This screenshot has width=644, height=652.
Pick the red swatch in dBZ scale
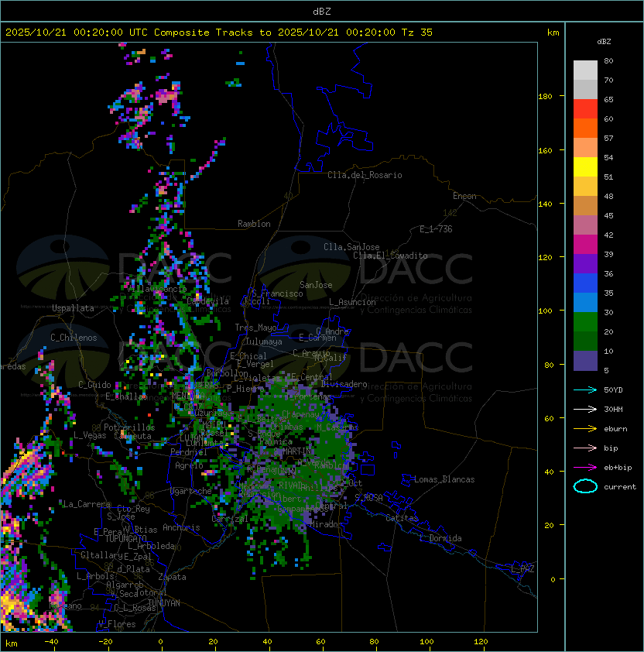(585, 108)
